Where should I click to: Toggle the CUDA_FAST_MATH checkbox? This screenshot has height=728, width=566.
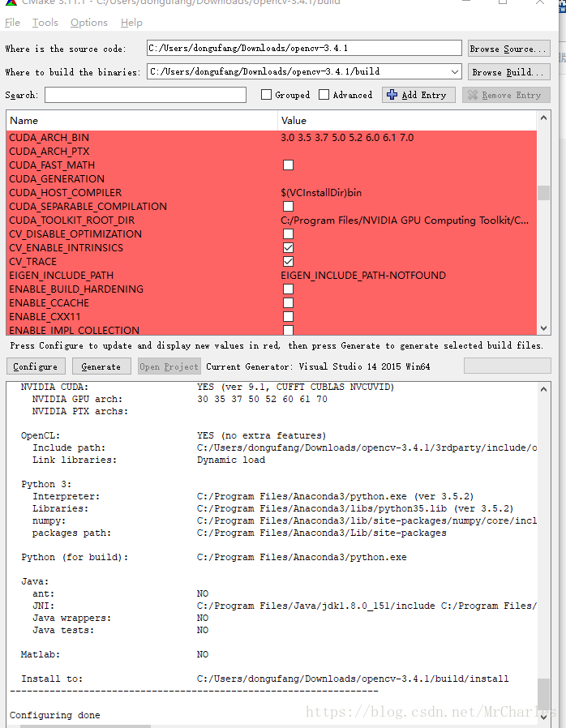point(289,165)
